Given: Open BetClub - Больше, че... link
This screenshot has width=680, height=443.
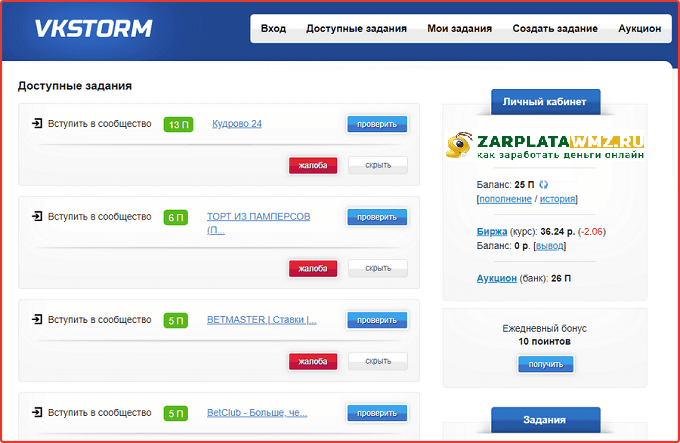Looking at the screenshot, I should 257,412.
